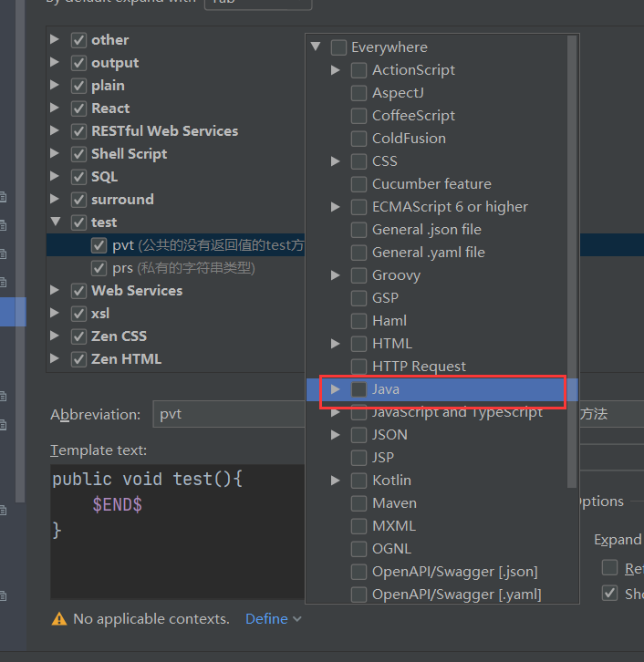
Task: Select the HTTP Request context entry
Action: (419, 367)
